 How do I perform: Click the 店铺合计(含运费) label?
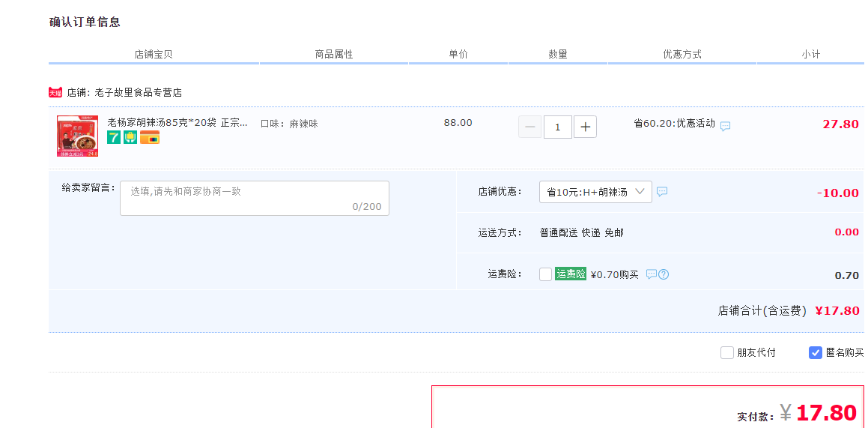(x=762, y=310)
